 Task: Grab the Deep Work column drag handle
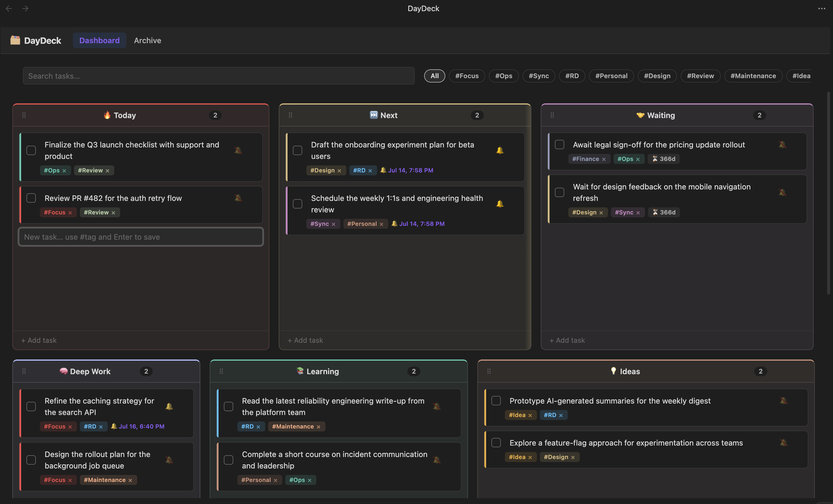click(24, 371)
